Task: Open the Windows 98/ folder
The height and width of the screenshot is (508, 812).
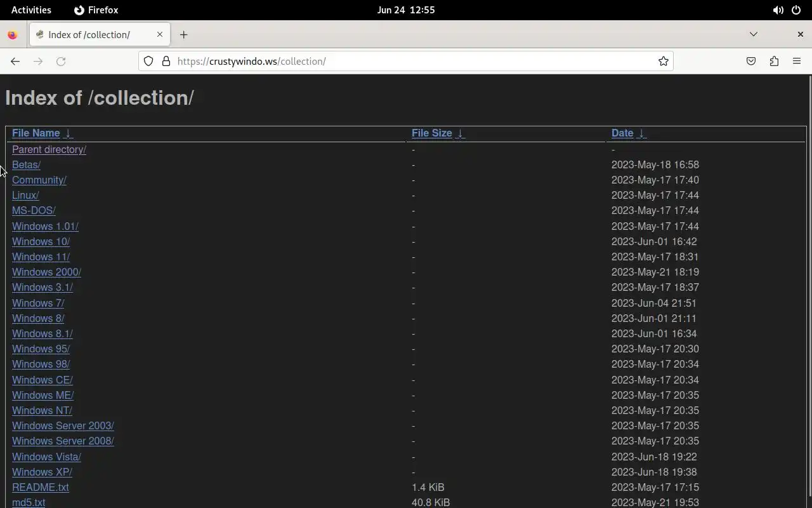Action: pos(41,364)
